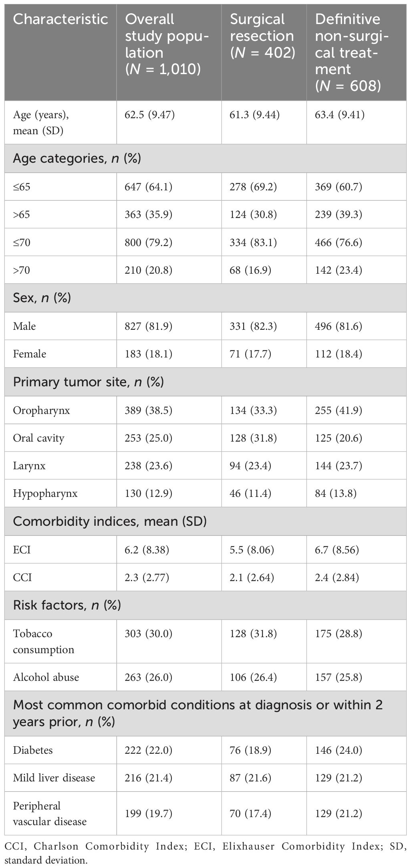
Task: Select the Diabetes row label
Action: (x=33, y=750)
